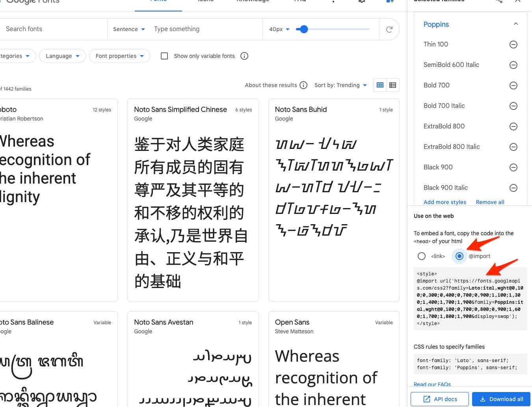Open the Font properties filter dropdown
This screenshot has height=407, width=532.
119,56
